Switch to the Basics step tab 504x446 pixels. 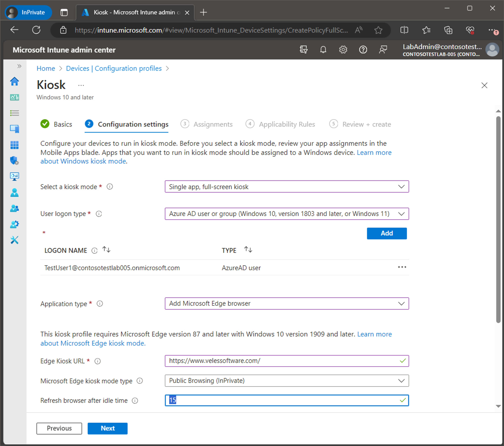[56, 124]
